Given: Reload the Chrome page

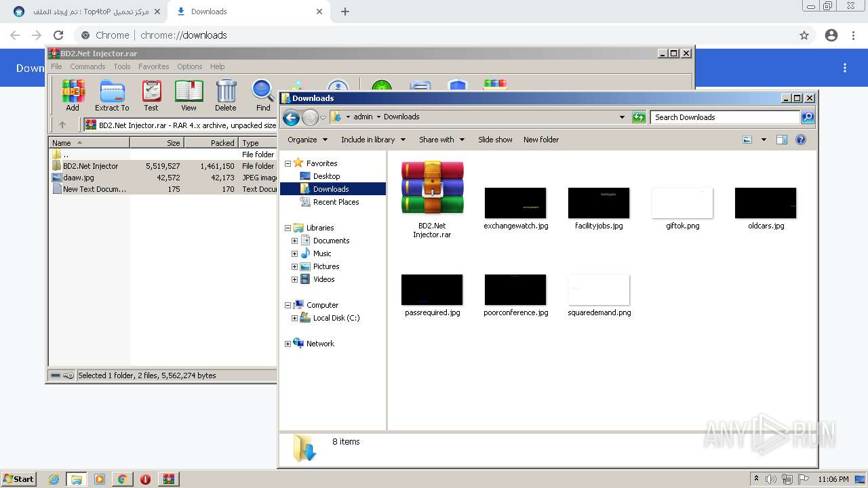Looking at the screenshot, I should 58,35.
